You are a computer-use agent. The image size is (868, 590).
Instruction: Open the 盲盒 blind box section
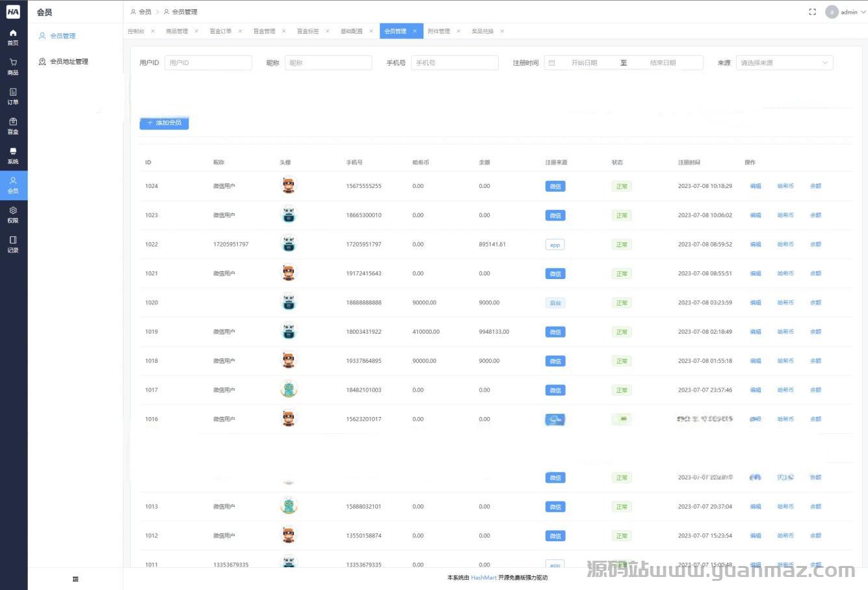[13, 126]
